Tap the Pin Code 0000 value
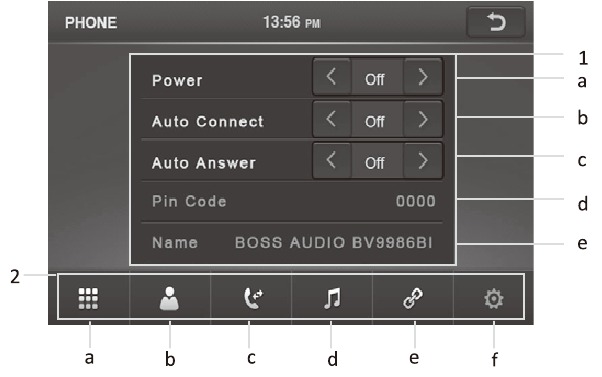 416,201
